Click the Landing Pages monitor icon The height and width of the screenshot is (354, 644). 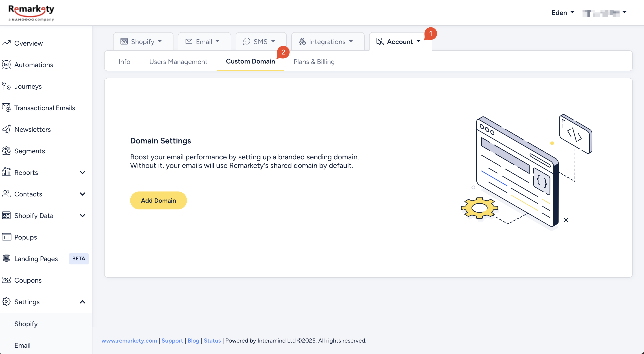6,258
